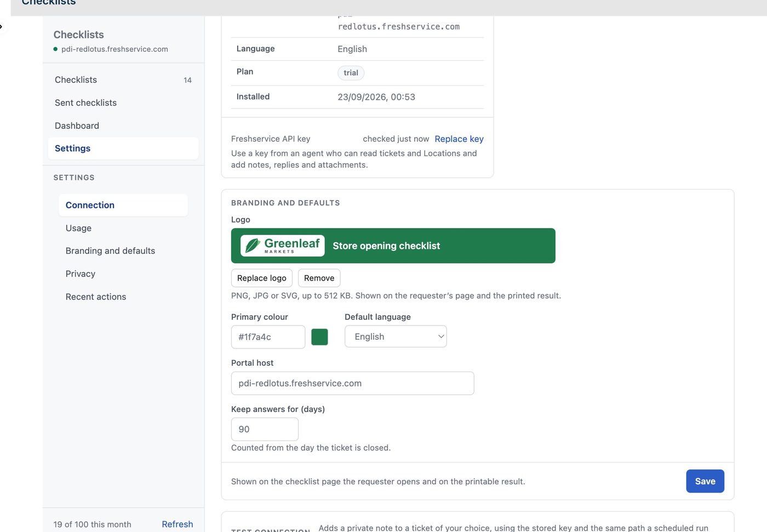Click the 14 checklists count badge
The height and width of the screenshot is (532, 767).
click(187, 81)
